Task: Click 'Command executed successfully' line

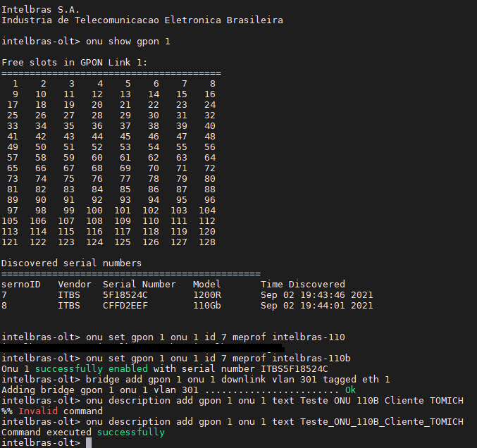Action: pos(83,433)
